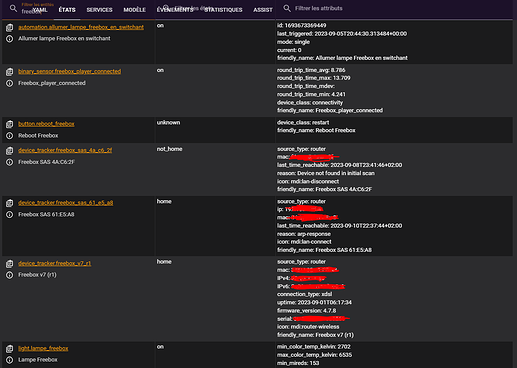Image resolution: width=517 pixels, height=368 pixels.
Task: Open device_tracker.freebox_sas_61_e5_a8 entity link
Action: (x=66, y=202)
